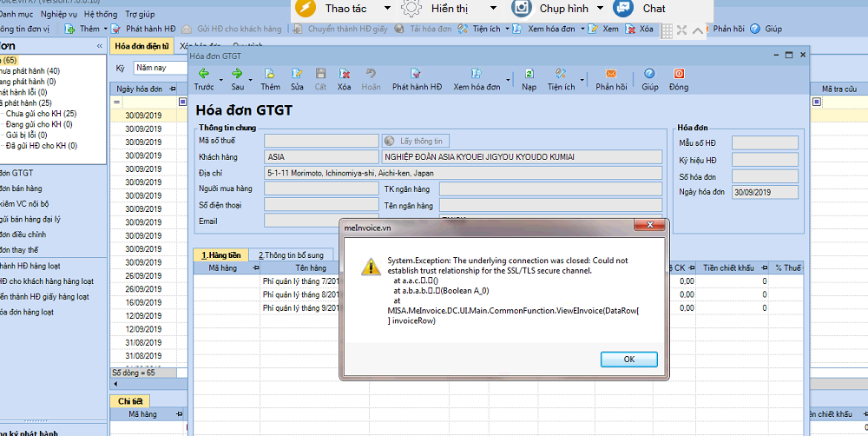Click Phản hồi in Hóa đơn GTGT toolbar
The width and height of the screenshot is (868, 436).
(611, 79)
